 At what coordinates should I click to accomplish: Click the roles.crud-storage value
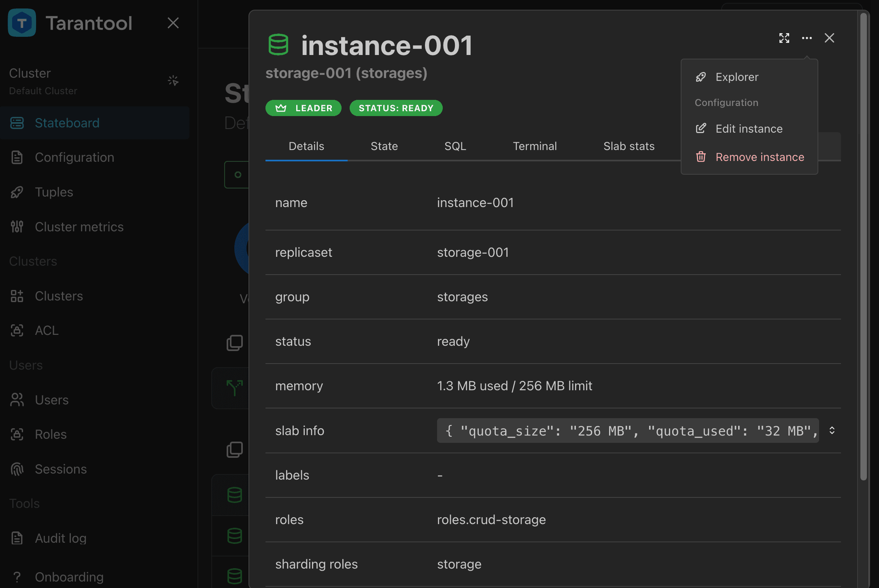491,520
